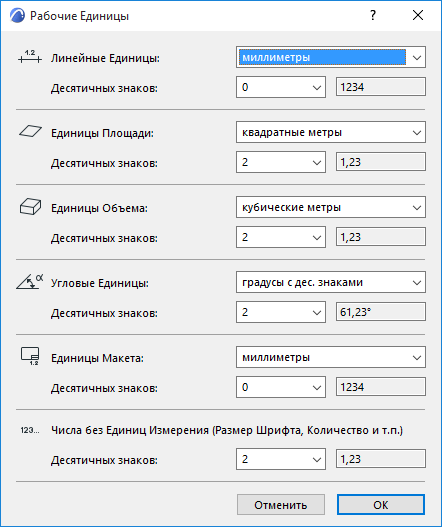The height and width of the screenshot is (527, 442).
Task: Open decimals dropdown under Линейные Единицы
Action: click(x=281, y=87)
